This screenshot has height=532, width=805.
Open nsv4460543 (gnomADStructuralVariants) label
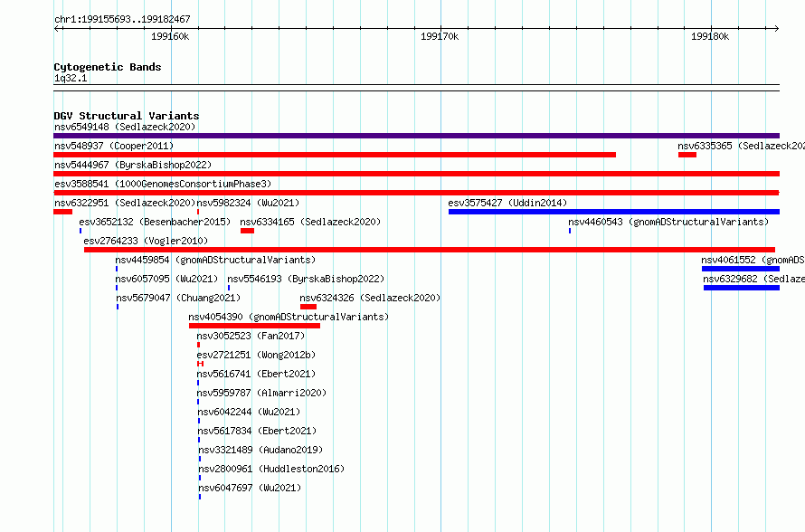(668, 222)
